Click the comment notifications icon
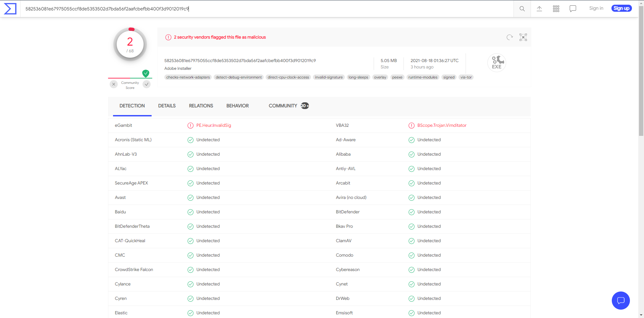Viewport: 644px width, 318px height. (573, 9)
